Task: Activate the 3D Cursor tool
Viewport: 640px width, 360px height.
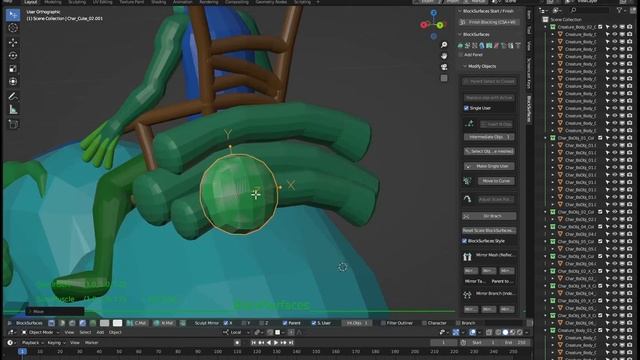Action: pyautogui.click(x=13, y=28)
